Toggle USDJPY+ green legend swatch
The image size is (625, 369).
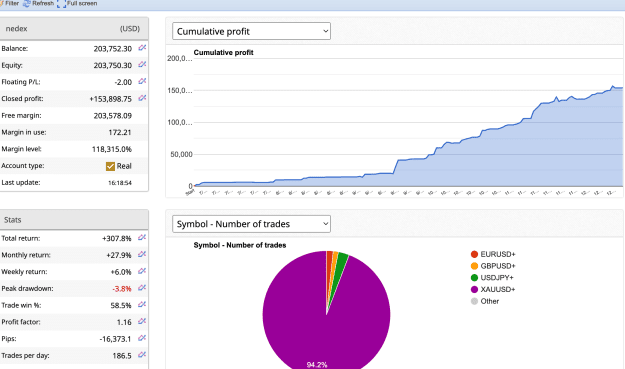[x=474, y=278]
